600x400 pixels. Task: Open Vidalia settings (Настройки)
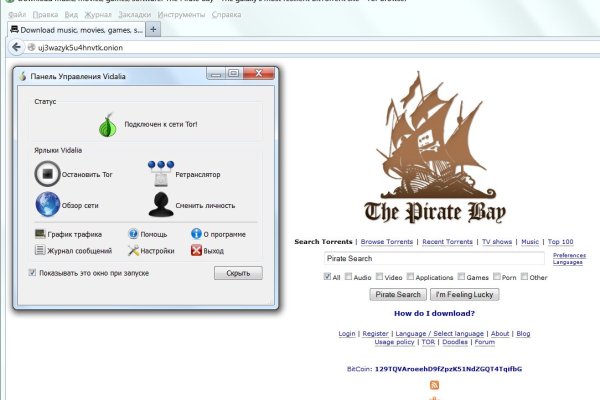pyautogui.click(x=133, y=251)
